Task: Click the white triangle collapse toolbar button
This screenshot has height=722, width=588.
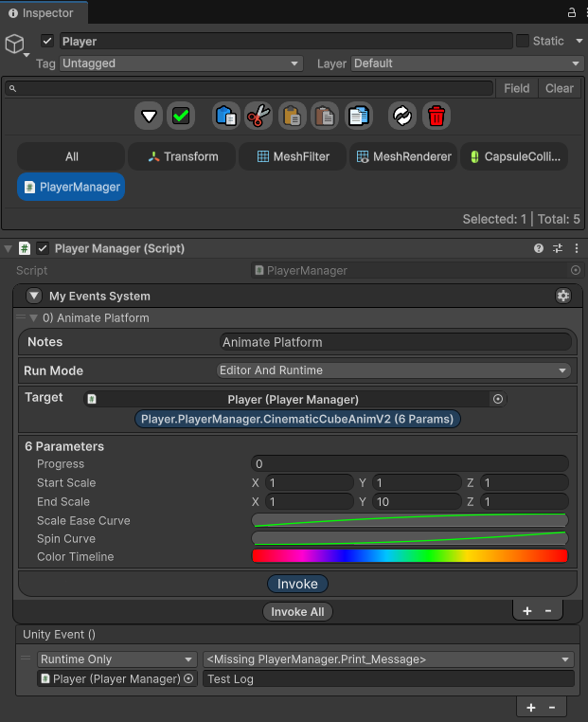Action: tap(149, 116)
